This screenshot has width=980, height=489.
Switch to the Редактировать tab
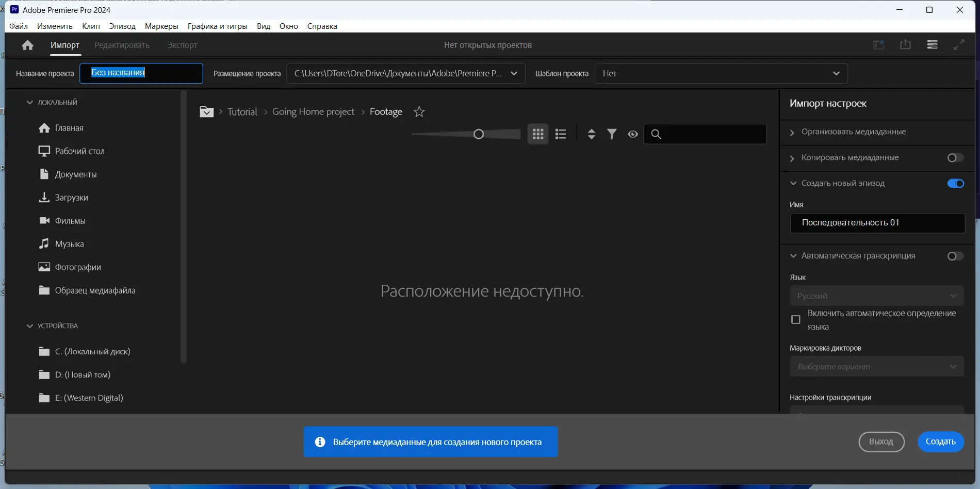pos(122,45)
